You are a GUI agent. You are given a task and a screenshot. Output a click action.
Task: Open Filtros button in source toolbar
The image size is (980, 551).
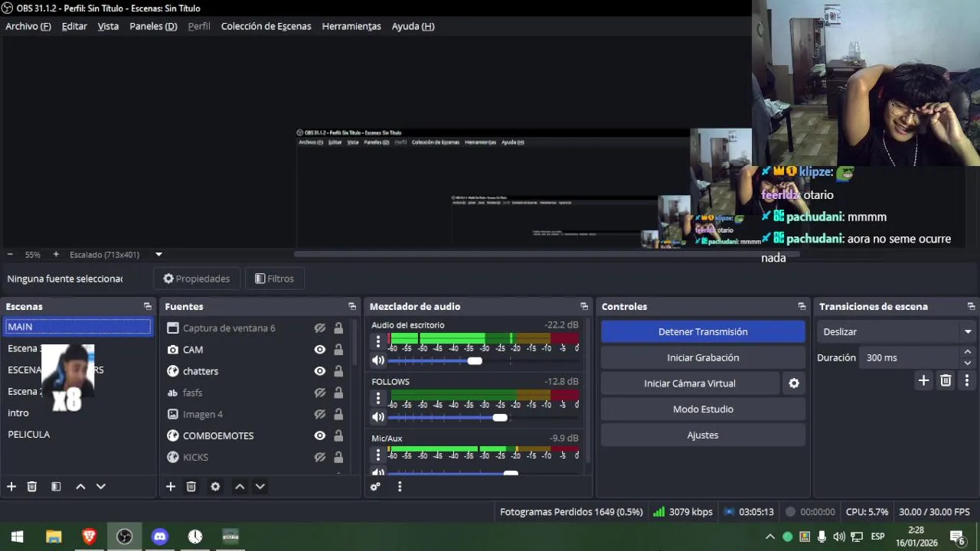click(x=274, y=279)
